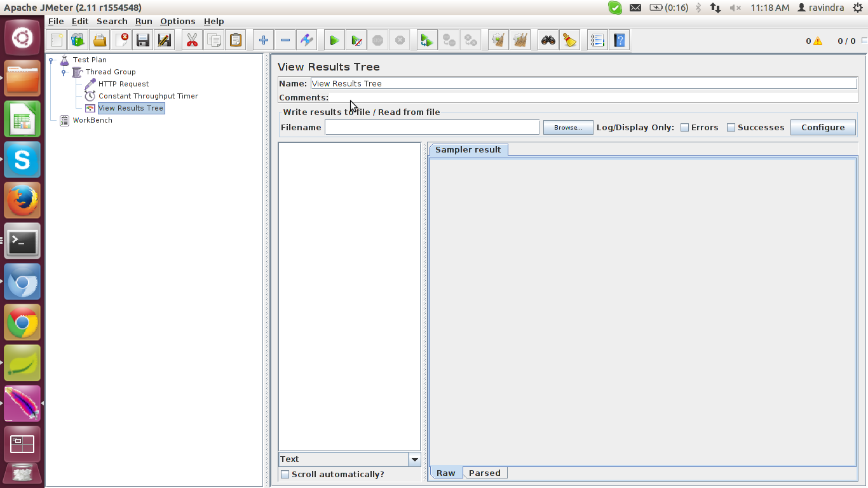Check Scroll automatically option
This screenshot has height=488, width=868.
tap(285, 475)
